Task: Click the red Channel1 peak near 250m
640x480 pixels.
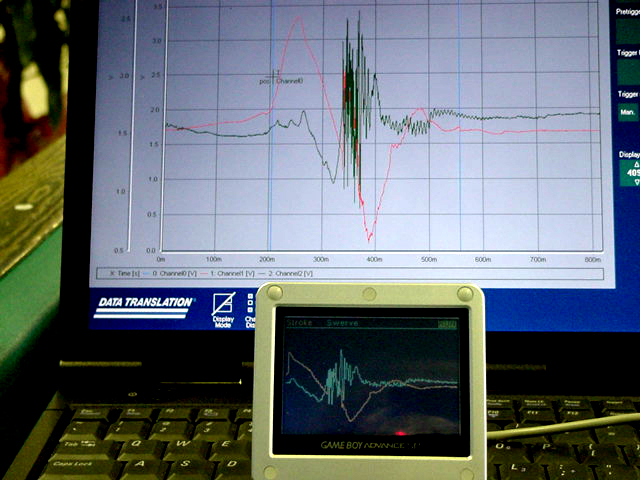Action: click(x=297, y=18)
